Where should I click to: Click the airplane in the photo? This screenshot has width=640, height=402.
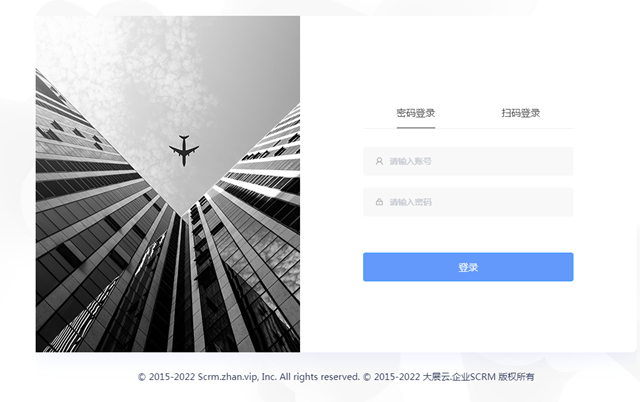pos(184,151)
